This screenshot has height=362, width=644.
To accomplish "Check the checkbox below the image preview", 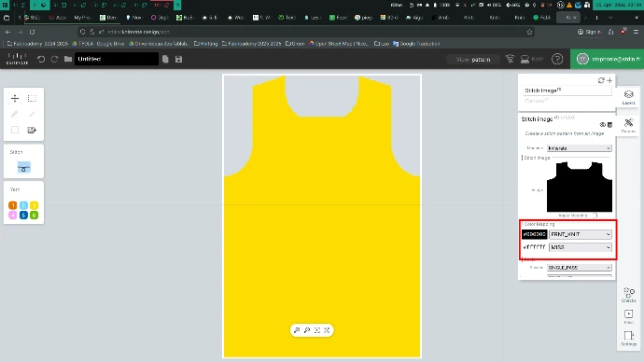I will pos(595,216).
